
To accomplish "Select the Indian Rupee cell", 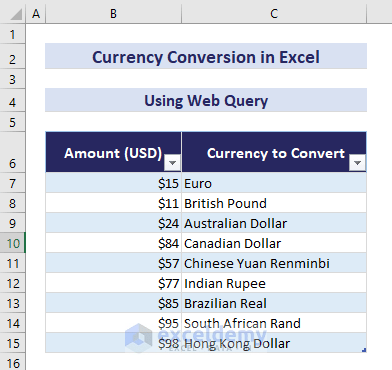I will click(x=274, y=283).
